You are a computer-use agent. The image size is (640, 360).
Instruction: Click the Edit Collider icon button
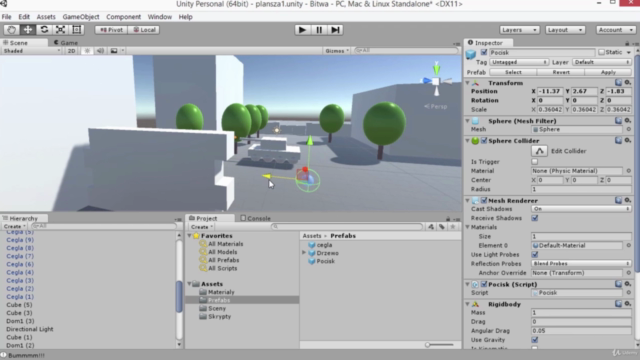click(539, 151)
